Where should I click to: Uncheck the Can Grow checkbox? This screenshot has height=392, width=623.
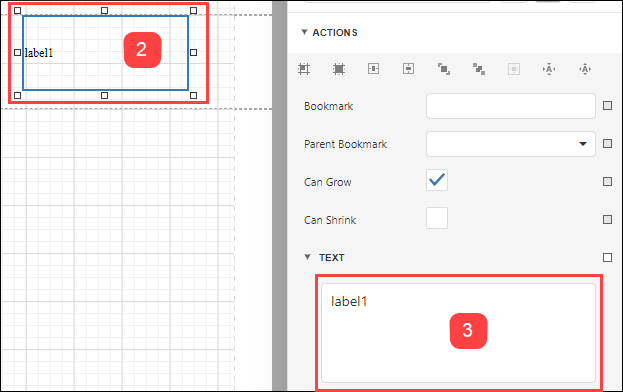tap(437, 180)
